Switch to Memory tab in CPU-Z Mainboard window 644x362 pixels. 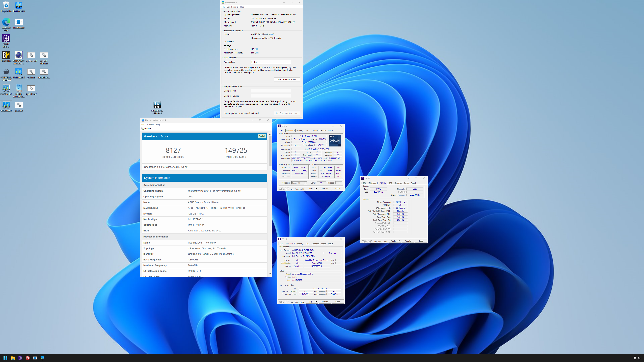[300, 244]
